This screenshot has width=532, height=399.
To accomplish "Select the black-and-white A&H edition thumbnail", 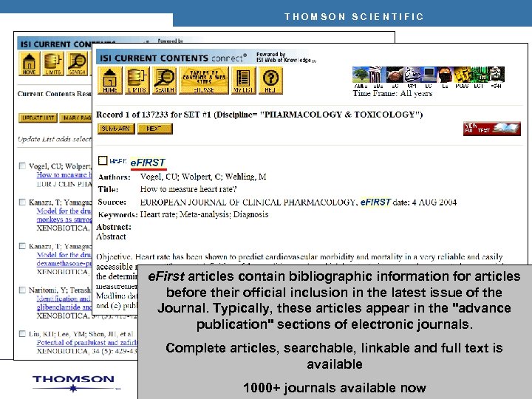I will (496, 75).
